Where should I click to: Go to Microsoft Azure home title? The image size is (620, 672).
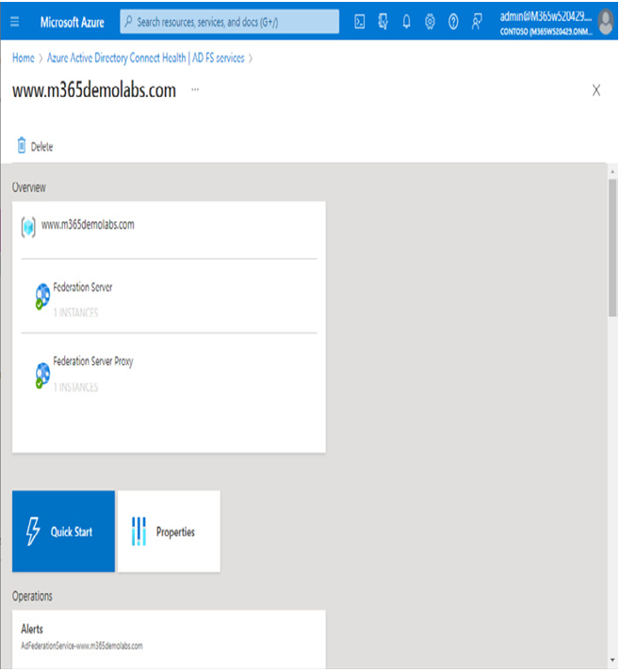72,23
